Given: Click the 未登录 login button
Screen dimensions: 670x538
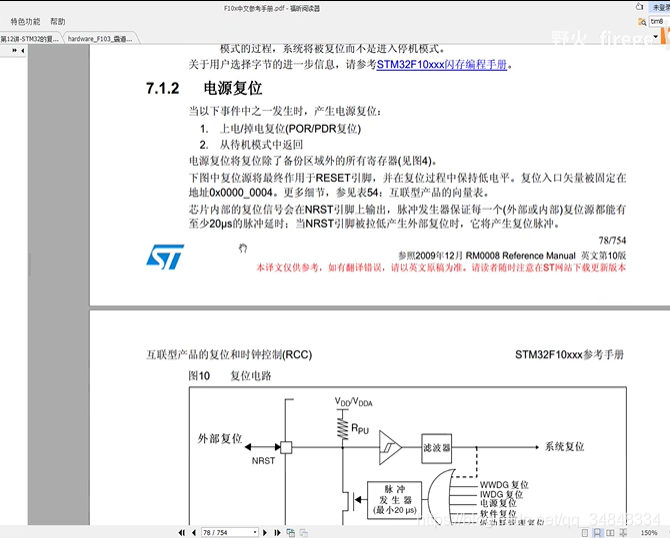Looking at the screenshot, I should [x=659, y=7].
